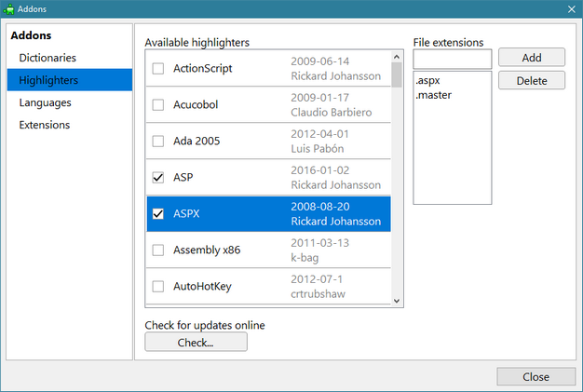Switch to the Languages section
This screenshot has height=392, width=583.
click(x=45, y=102)
